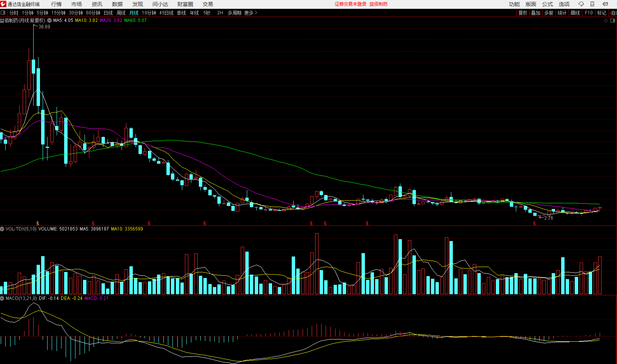Switch to 45日线 period tab
The image size is (617, 364).
click(166, 13)
